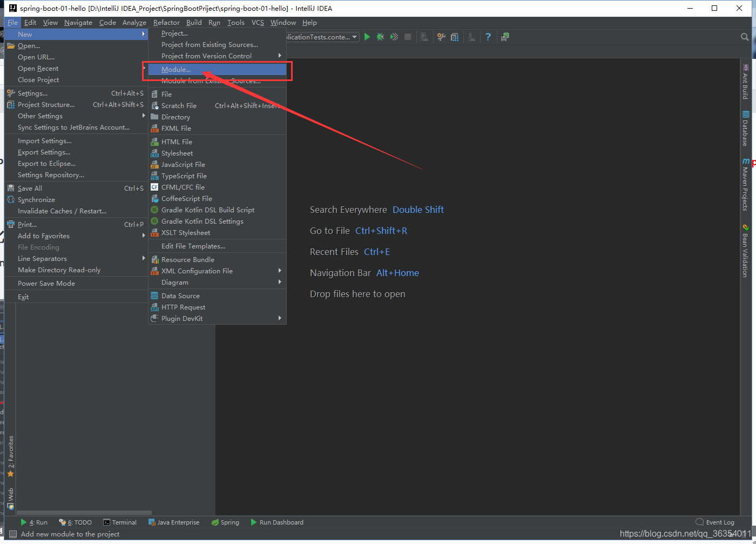Expand the Open Recent submenu
The image size is (756, 544).
76,69
